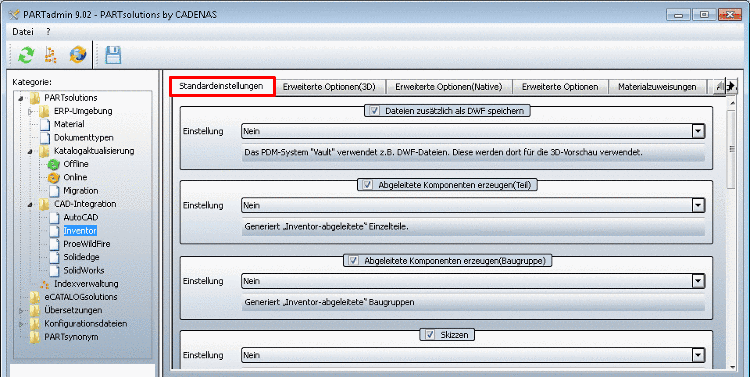Click the settings panel vertical scrollbar thumb

(x=731, y=149)
